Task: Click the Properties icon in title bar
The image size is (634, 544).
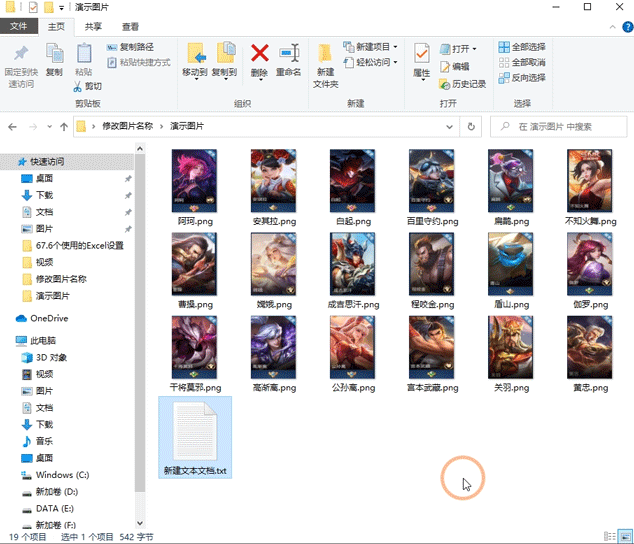Action: (x=33, y=7)
